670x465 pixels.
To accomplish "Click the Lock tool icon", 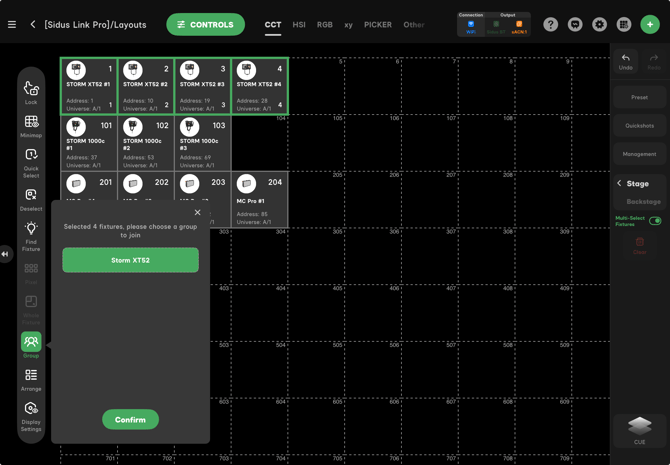I will (31, 91).
